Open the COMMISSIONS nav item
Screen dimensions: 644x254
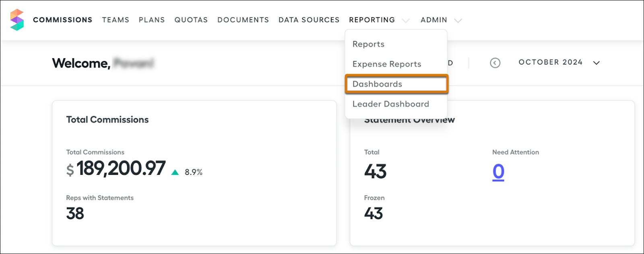[63, 20]
